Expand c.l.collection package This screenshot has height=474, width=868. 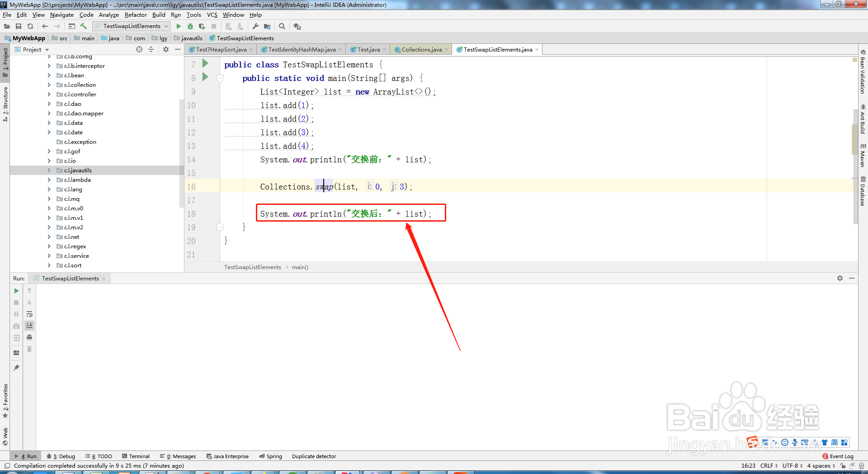[49, 85]
